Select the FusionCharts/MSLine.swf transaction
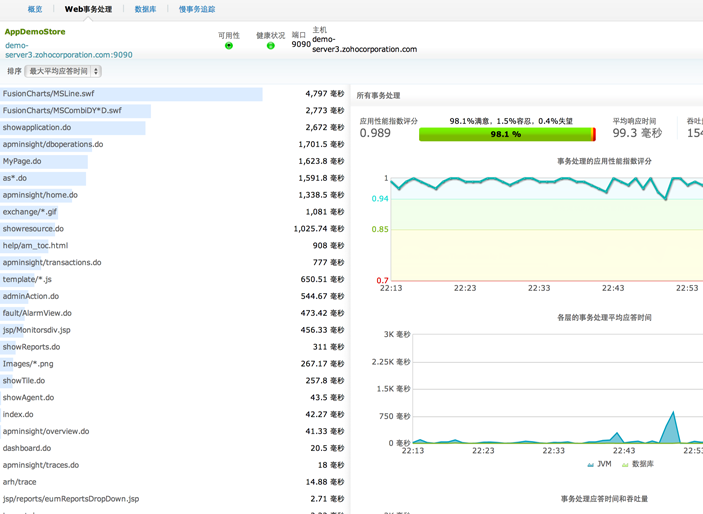The image size is (703, 514). 48,94
